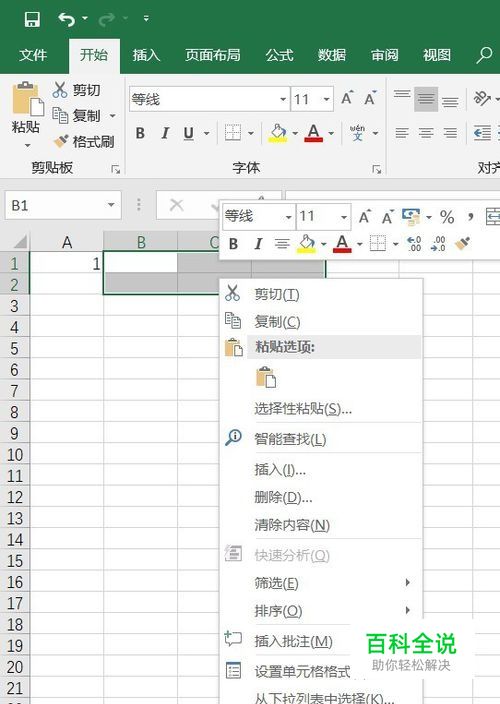Switch to the 审阅 (Review) tab
Viewport: 500px width, 704px height.
click(385, 55)
